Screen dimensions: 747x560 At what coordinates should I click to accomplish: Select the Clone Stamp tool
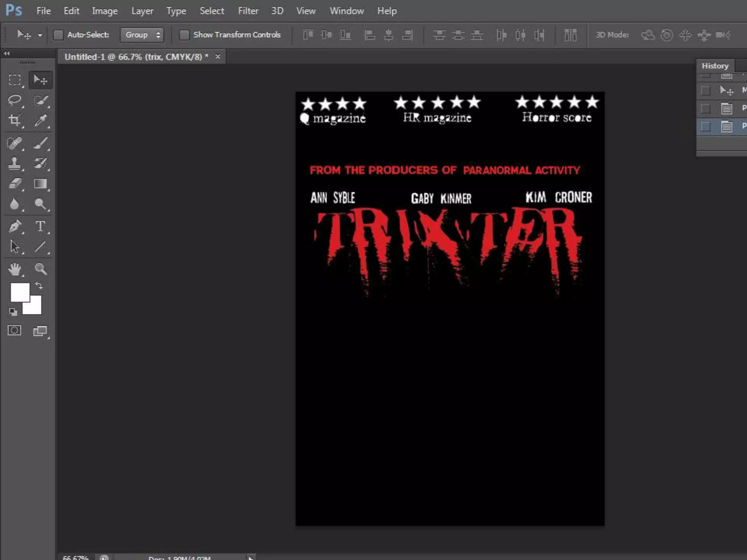15,163
